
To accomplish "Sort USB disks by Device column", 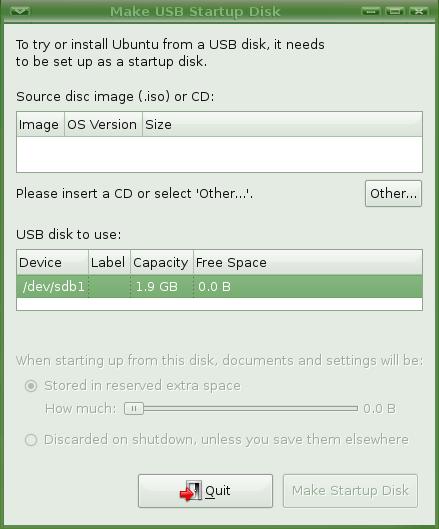I will point(52,262).
